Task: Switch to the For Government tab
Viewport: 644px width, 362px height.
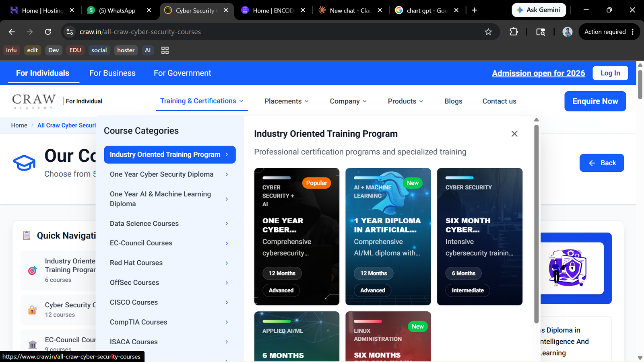Action: click(x=182, y=73)
